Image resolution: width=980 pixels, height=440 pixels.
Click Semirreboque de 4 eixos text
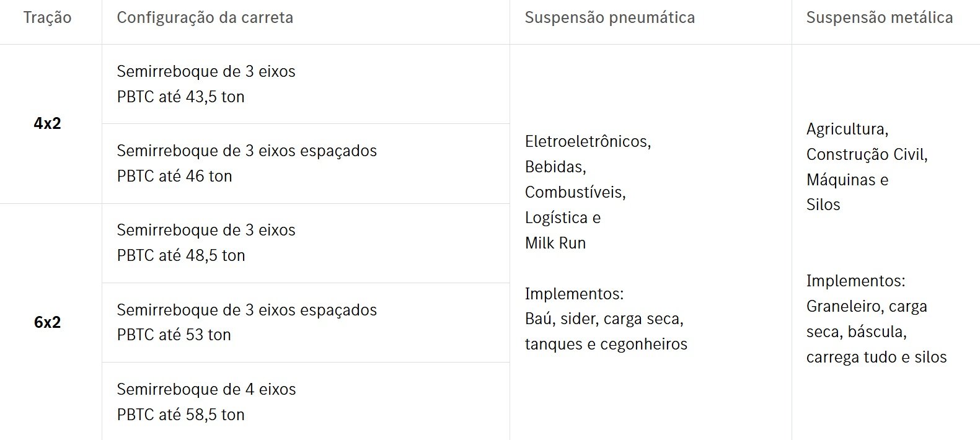click(x=206, y=389)
